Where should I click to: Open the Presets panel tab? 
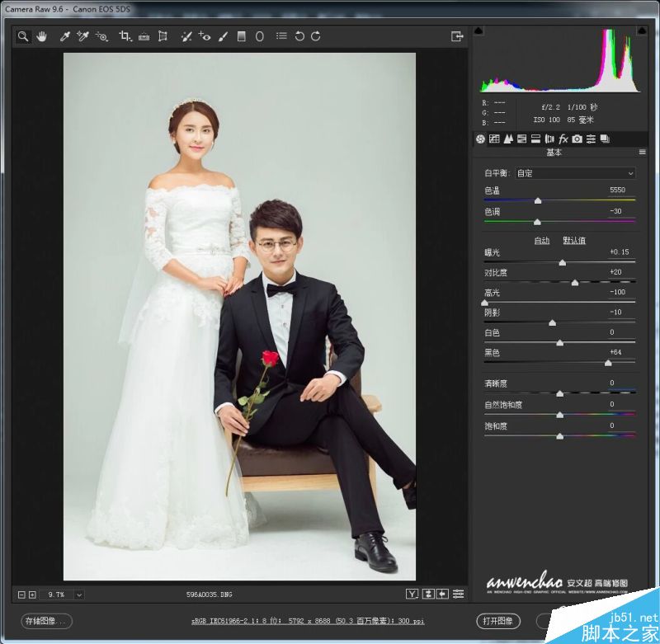[x=591, y=139]
